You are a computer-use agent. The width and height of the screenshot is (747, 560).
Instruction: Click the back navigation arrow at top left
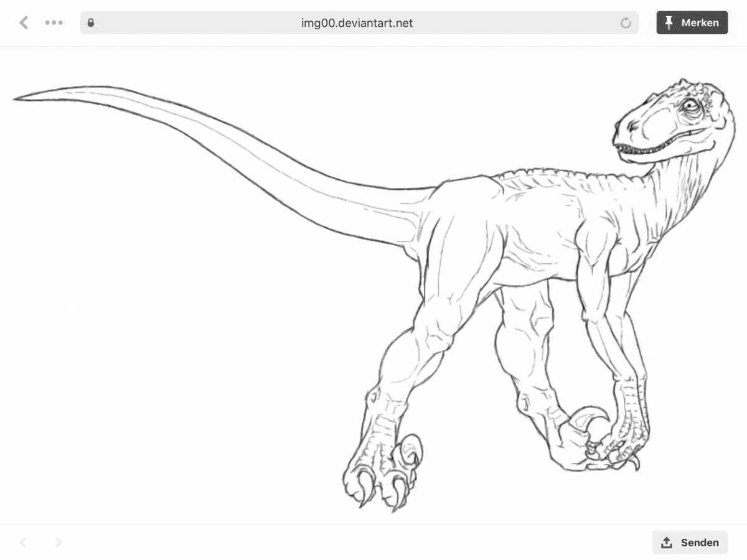23,22
